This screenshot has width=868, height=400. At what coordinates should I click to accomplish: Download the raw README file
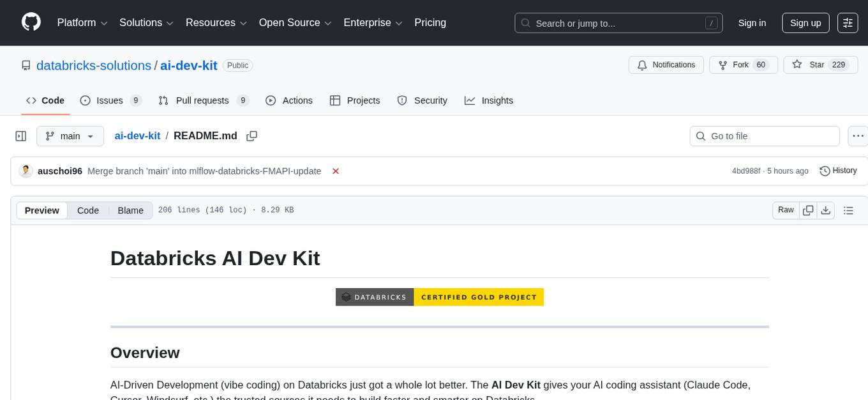point(826,210)
